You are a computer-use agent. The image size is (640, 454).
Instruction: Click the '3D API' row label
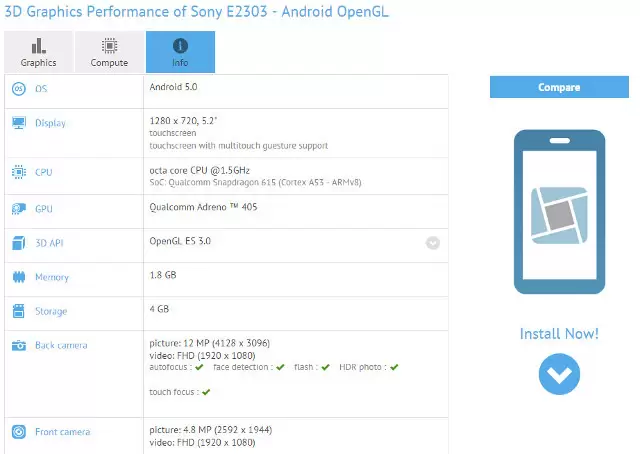tap(49, 243)
